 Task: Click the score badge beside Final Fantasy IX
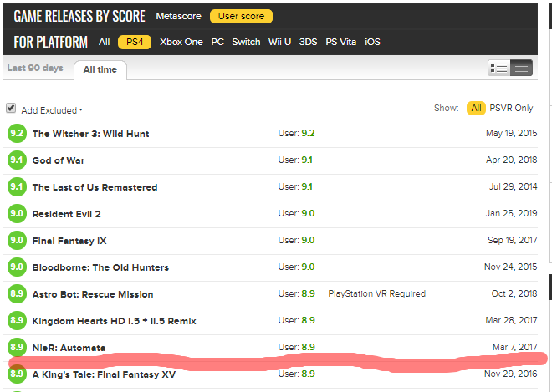pos(17,241)
